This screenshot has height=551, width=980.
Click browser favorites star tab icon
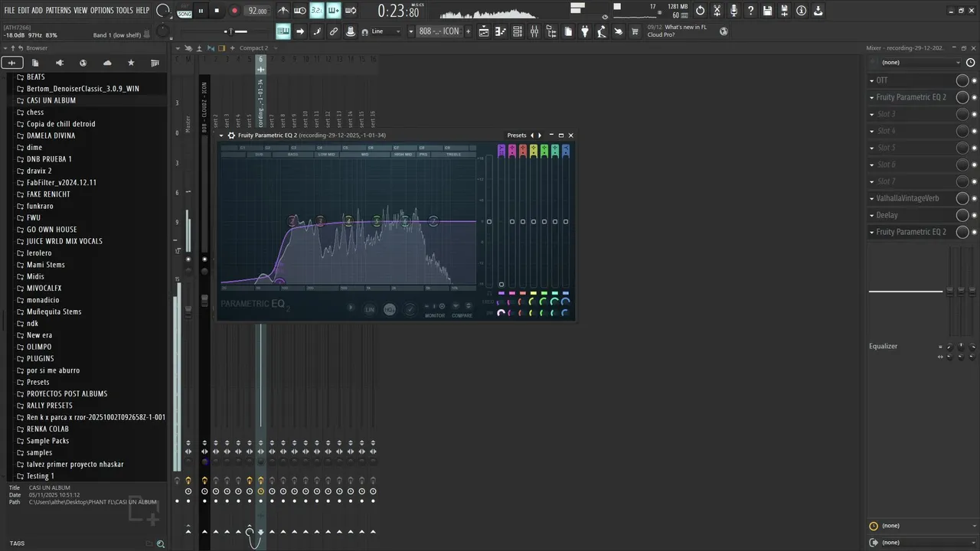(131, 63)
